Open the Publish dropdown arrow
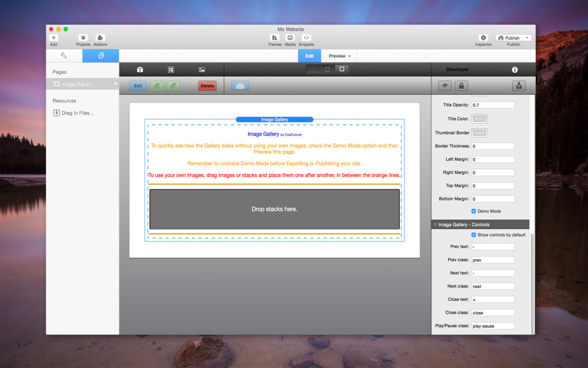 (x=527, y=38)
